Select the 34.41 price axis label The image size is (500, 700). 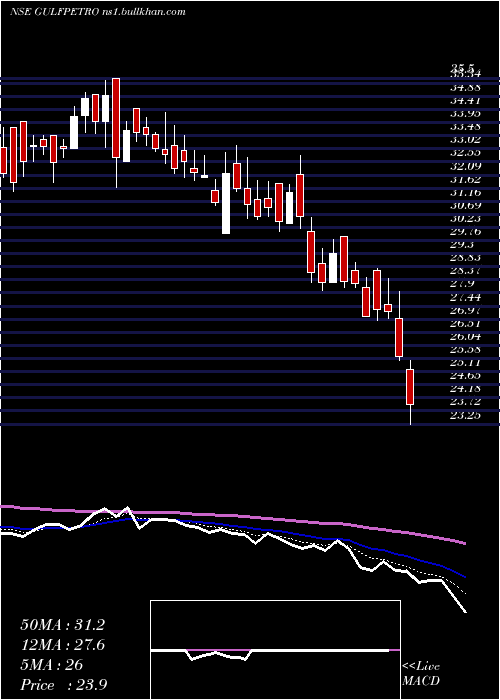[x=465, y=100]
